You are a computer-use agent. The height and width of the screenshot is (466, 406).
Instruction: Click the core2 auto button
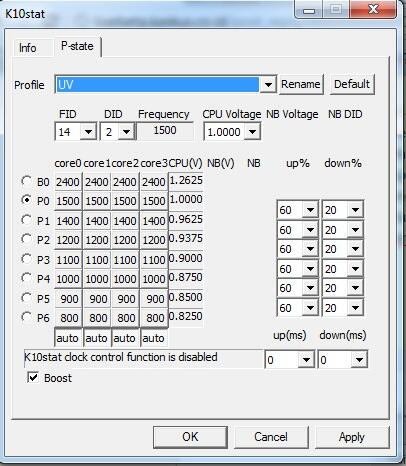pyautogui.click(x=125, y=338)
